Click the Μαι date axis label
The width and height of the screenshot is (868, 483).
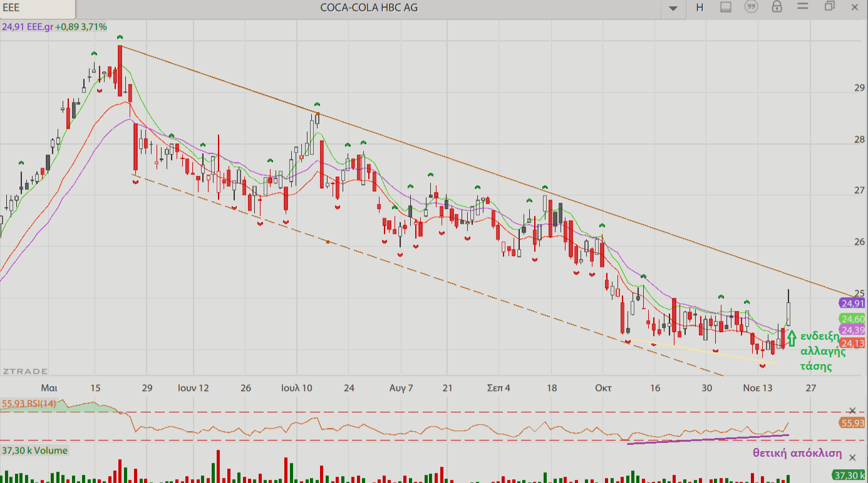49,388
